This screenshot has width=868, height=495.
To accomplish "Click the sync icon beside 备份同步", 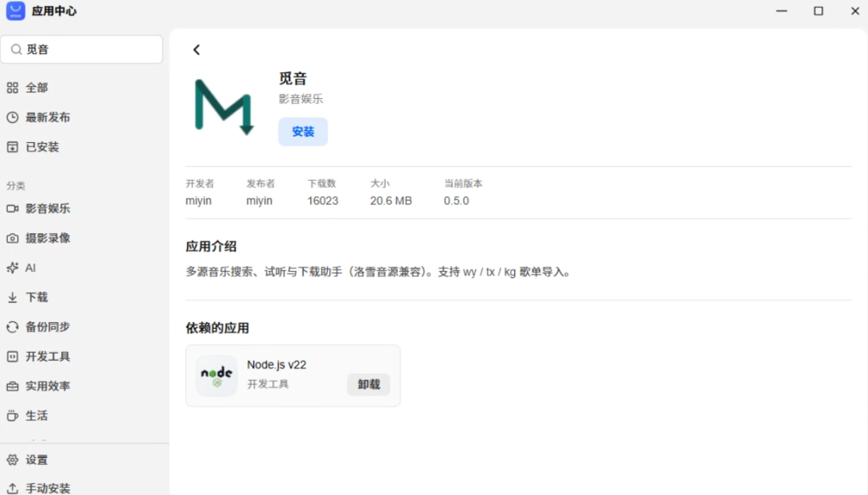I will 12,327.
